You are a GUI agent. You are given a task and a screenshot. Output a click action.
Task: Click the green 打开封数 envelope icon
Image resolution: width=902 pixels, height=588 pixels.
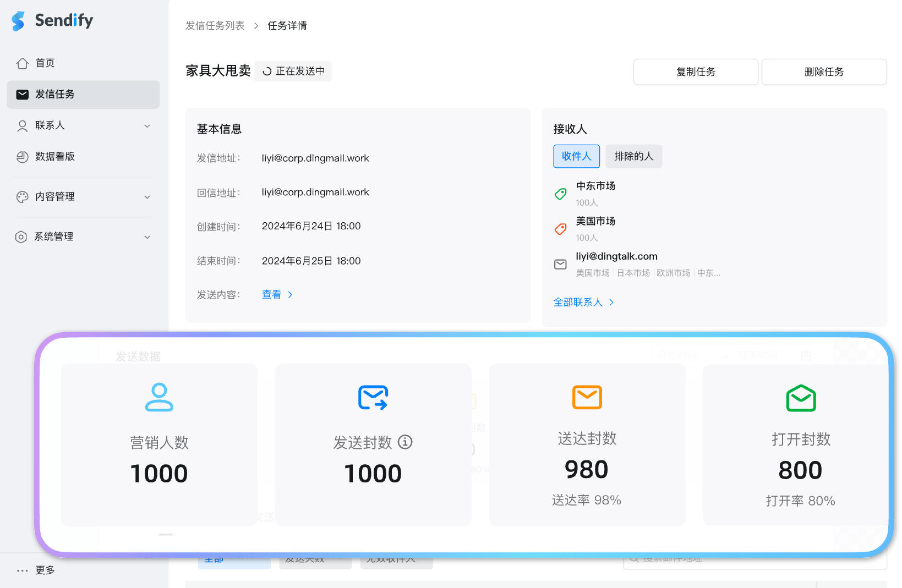801,398
